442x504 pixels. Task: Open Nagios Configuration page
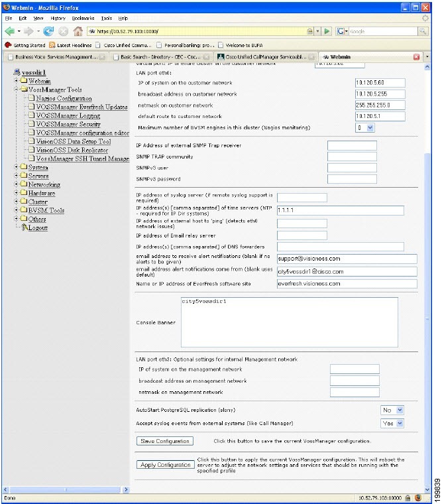pyautogui.click(x=64, y=98)
